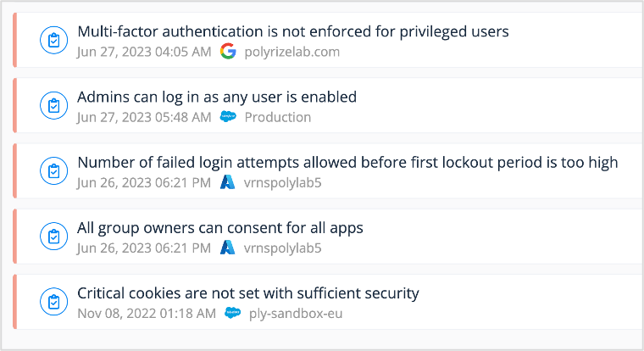Open 'Number of failed login attempts' finding
Image resolution: width=644 pixels, height=351 pixels.
(x=347, y=162)
